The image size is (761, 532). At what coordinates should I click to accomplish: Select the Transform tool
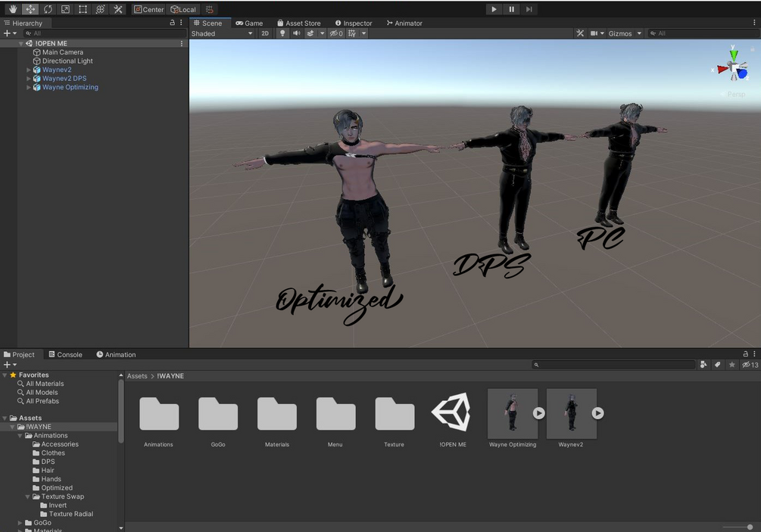pos(100,9)
